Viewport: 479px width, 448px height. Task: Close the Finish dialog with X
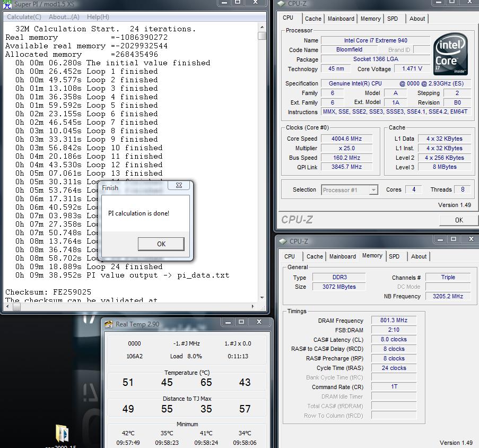click(179, 185)
